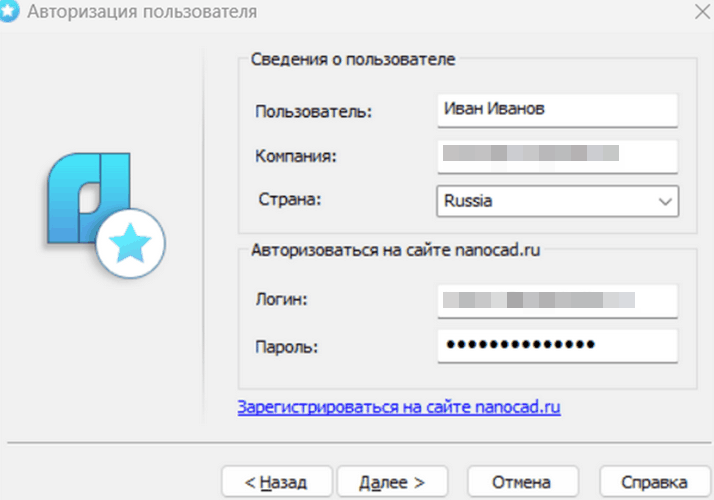Proceed by pressing Далее button

click(394, 481)
